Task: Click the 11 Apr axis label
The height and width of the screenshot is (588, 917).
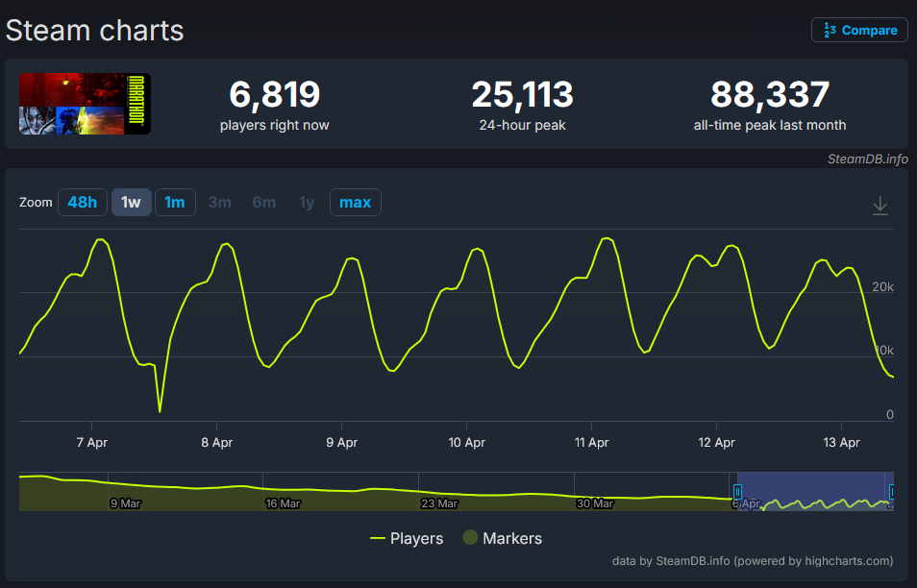Action: click(x=591, y=443)
